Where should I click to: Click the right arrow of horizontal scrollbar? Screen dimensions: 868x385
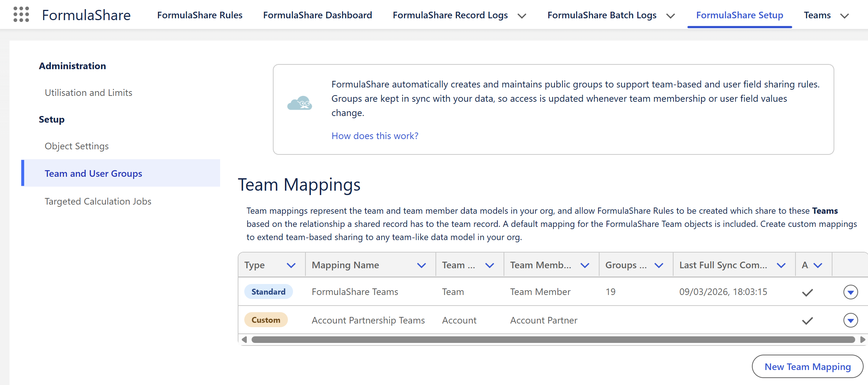[x=863, y=340]
